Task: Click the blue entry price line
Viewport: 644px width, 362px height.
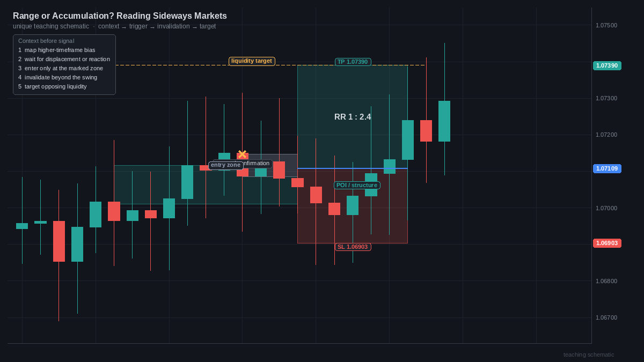Action: click(353, 168)
